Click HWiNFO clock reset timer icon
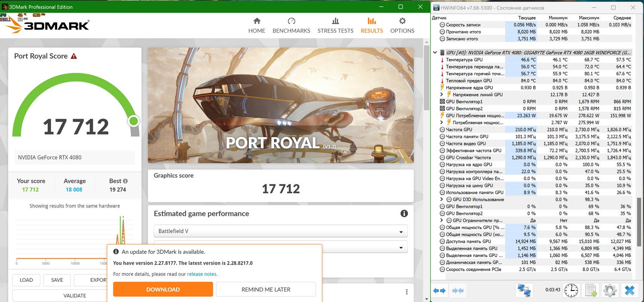This screenshot has height=302, width=644. point(571,290)
